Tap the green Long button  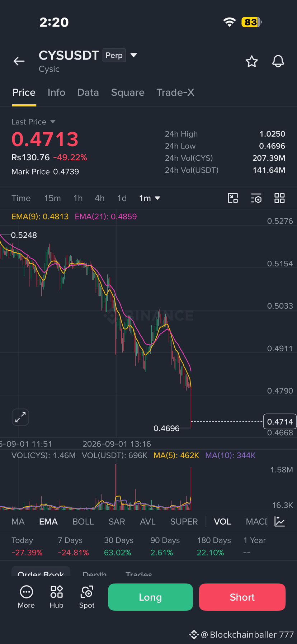tap(150, 597)
